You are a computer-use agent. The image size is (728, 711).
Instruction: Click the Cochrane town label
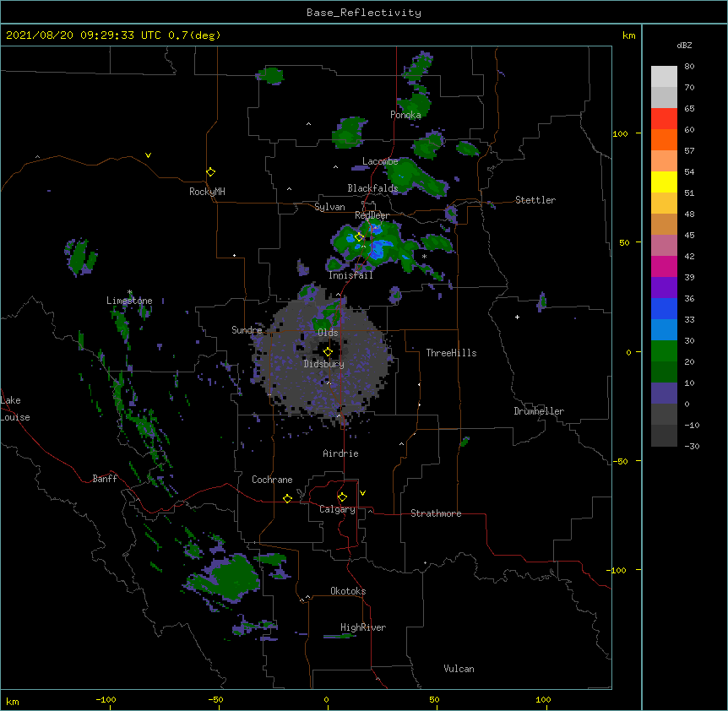coord(272,480)
